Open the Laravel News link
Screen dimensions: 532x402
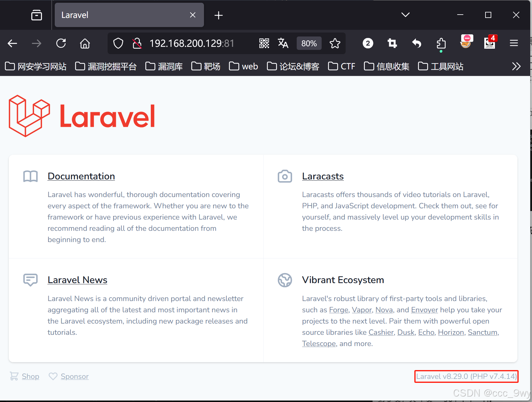[78, 280]
